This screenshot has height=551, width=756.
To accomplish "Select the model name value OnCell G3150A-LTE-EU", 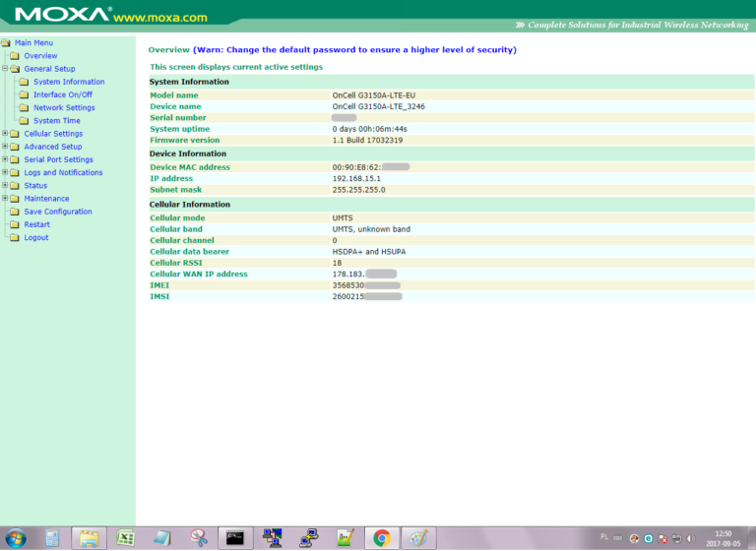I will (374, 95).
